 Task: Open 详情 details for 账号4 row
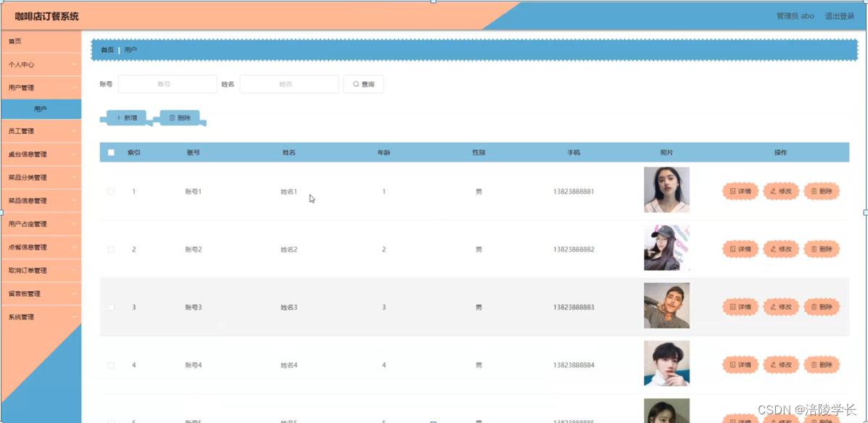(x=740, y=365)
